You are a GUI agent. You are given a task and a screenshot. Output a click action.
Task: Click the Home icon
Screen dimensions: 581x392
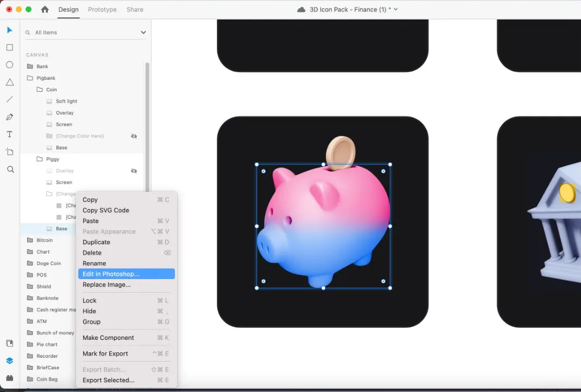coord(45,9)
